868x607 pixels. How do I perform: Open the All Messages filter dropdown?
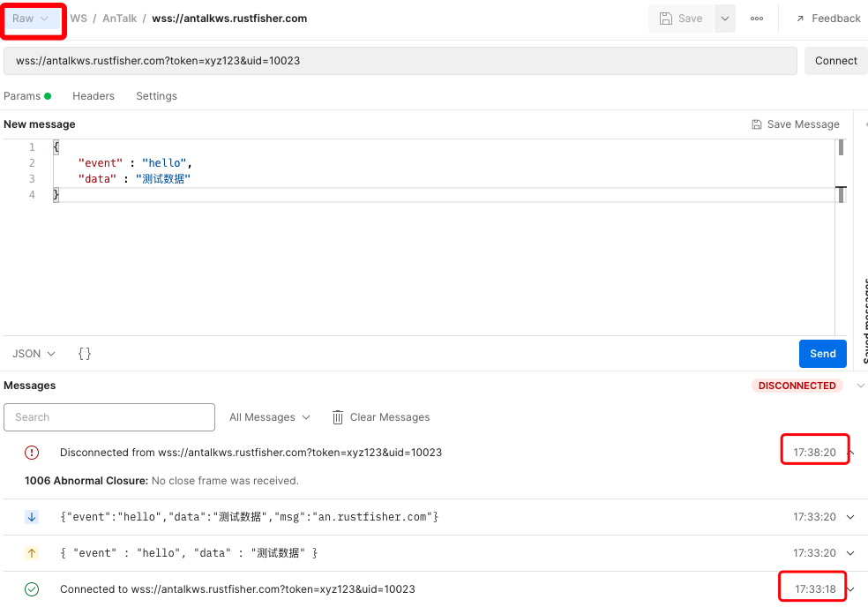pos(269,417)
